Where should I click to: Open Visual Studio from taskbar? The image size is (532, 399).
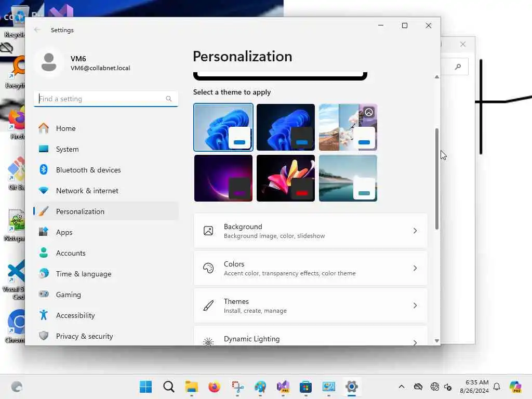[283, 387]
